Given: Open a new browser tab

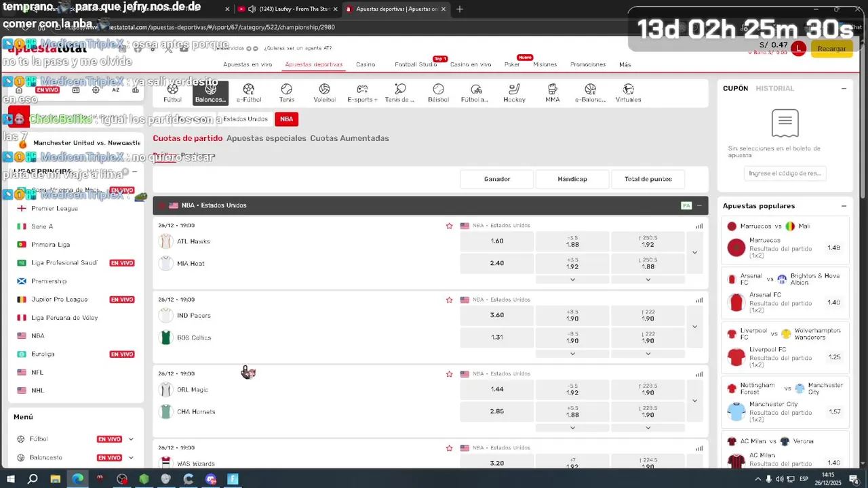Looking at the screenshot, I should tap(460, 9).
